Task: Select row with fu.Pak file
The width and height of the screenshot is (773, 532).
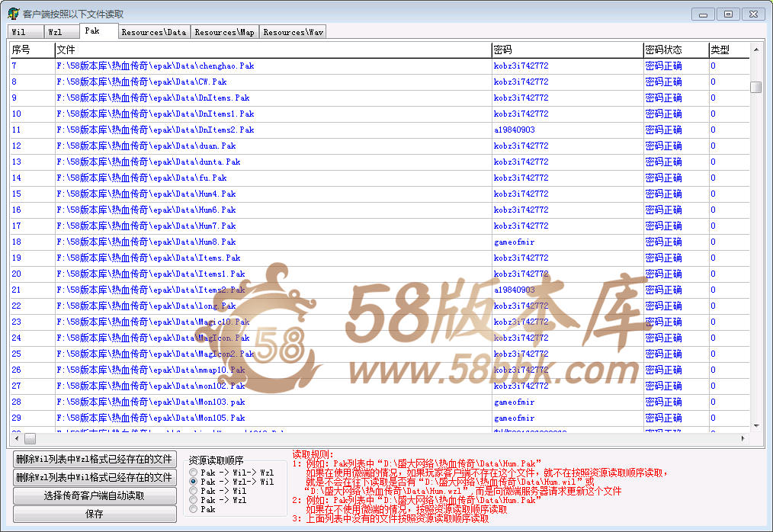Action: click(x=380, y=178)
